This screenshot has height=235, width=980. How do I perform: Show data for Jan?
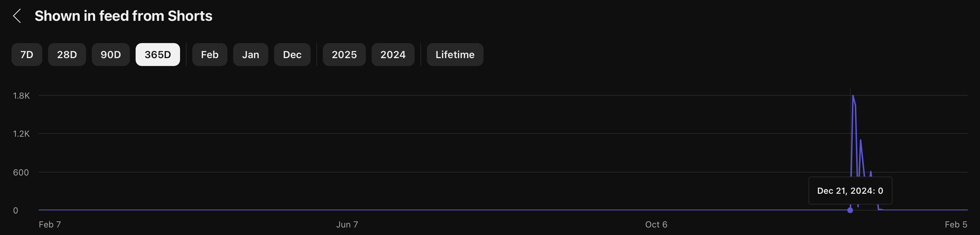pos(250,55)
